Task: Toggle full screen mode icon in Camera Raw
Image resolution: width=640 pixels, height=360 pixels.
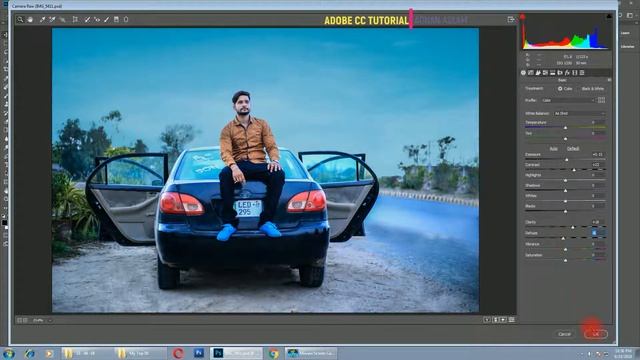Action: click(x=511, y=20)
